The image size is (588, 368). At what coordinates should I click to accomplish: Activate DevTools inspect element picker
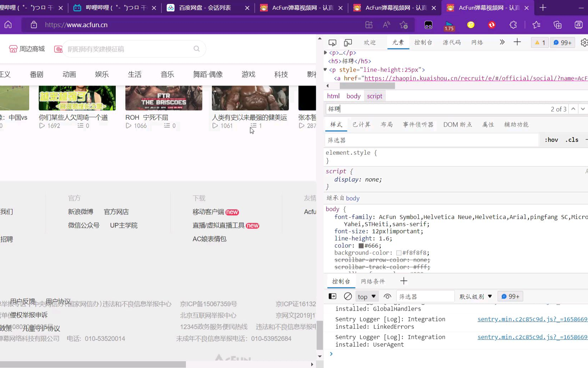coord(332,43)
